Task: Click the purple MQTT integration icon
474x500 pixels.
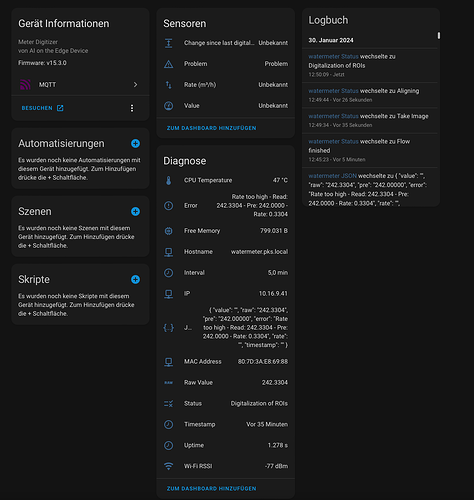Action: point(25,85)
